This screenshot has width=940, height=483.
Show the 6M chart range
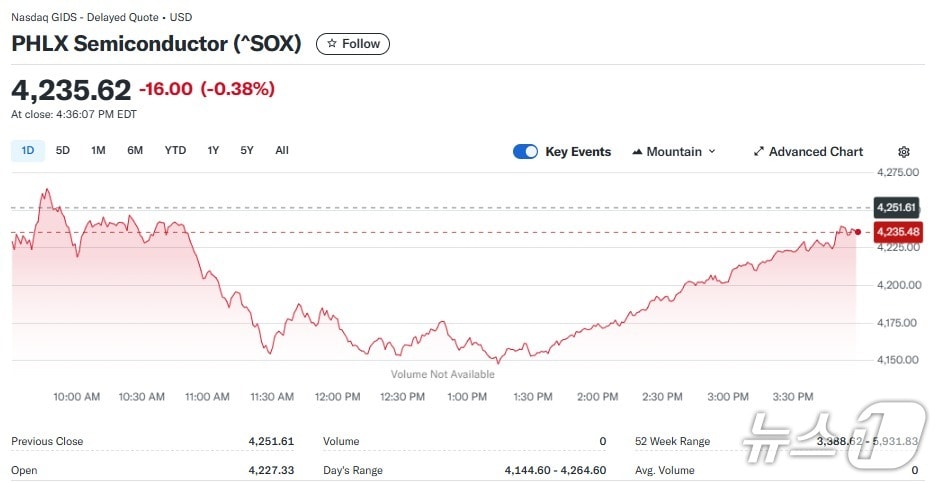tap(135, 151)
